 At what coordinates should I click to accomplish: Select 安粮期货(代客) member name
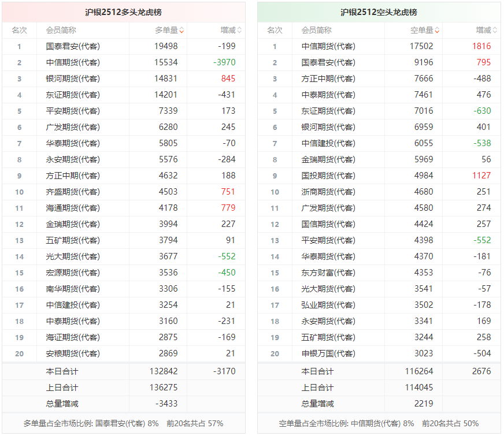(73, 353)
